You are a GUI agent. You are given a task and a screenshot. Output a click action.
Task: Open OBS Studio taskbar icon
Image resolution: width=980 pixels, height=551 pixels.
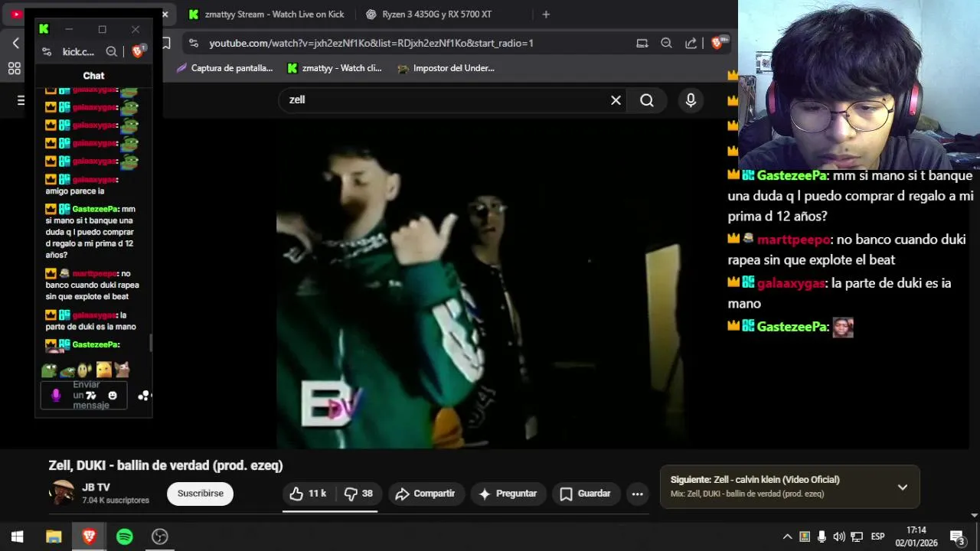(159, 536)
